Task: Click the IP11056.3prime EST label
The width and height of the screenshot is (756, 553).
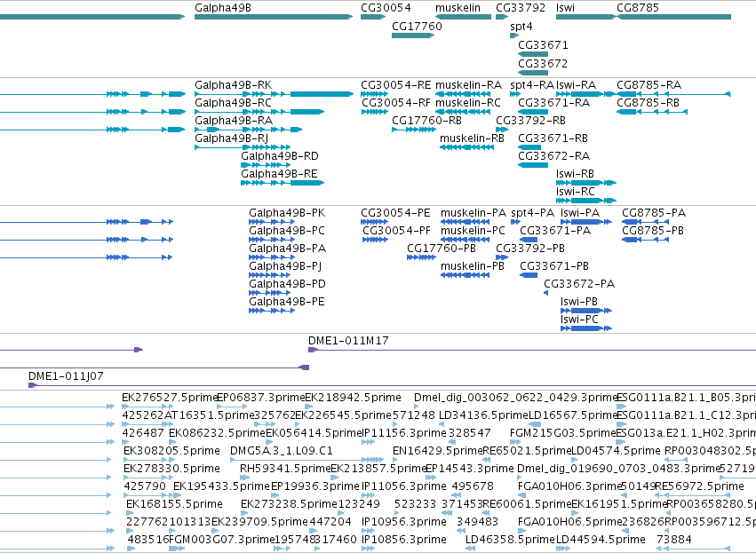Action: tap(404, 486)
